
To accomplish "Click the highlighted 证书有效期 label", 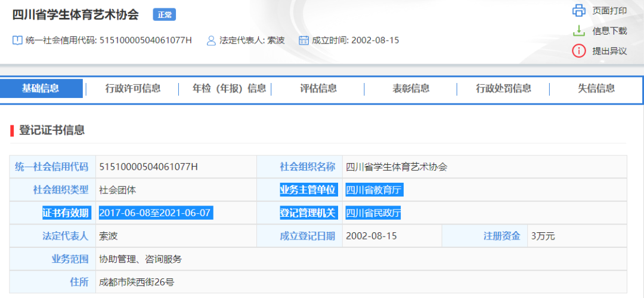I will [66, 213].
